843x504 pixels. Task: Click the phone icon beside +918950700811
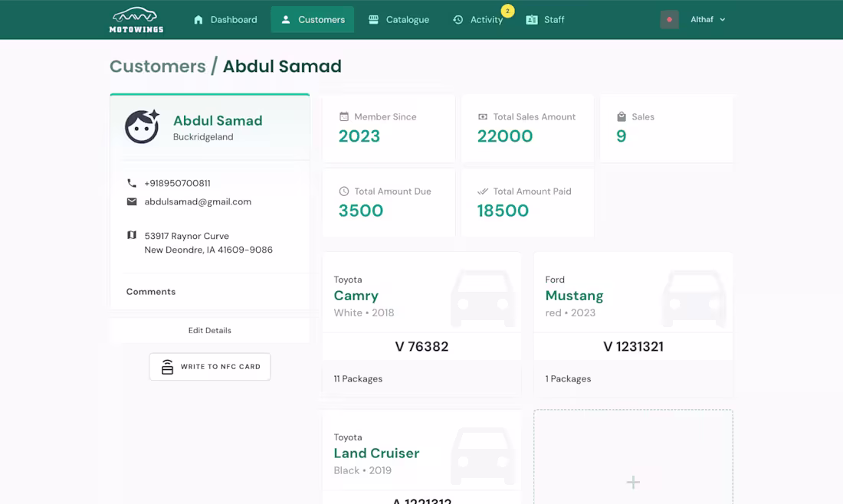pyautogui.click(x=132, y=183)
